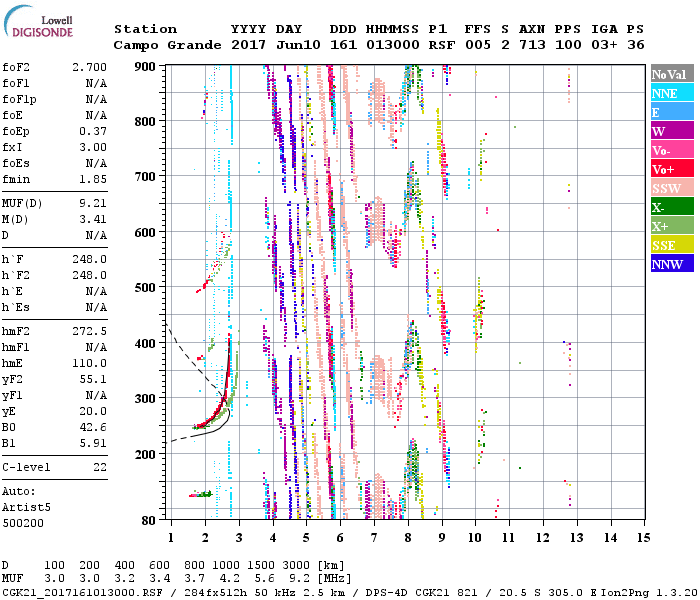Click the 3000 km distance column header
This screenshot has width=700, height=600.
tap(296, 566)
